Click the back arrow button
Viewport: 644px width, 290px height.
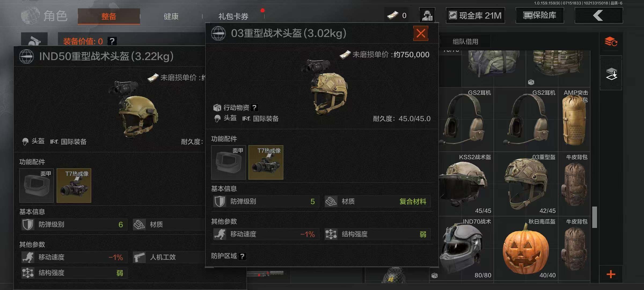(599, 16)
